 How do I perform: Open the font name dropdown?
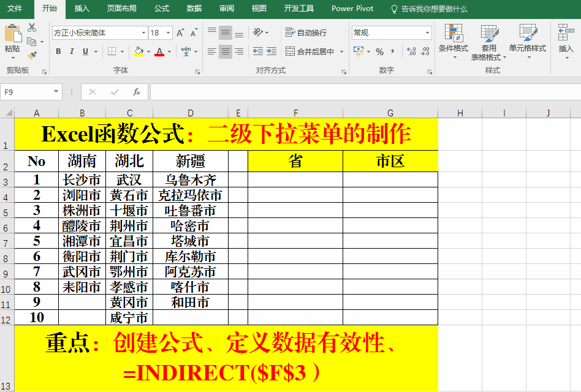143,33
